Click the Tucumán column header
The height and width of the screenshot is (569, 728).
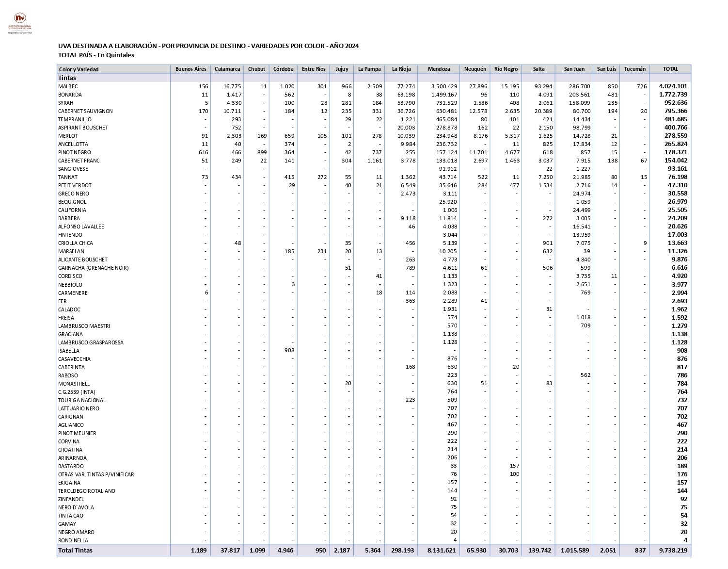635,69
